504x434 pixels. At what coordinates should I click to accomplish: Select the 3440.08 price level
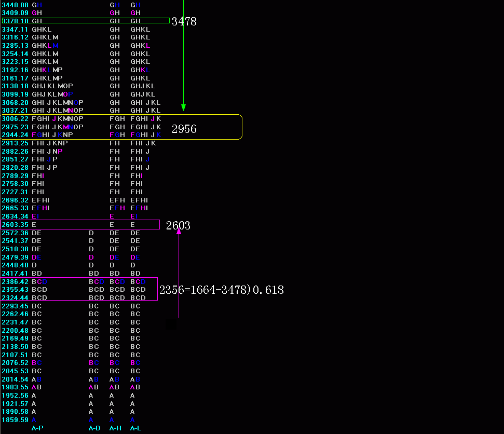(x=15, y=5)
